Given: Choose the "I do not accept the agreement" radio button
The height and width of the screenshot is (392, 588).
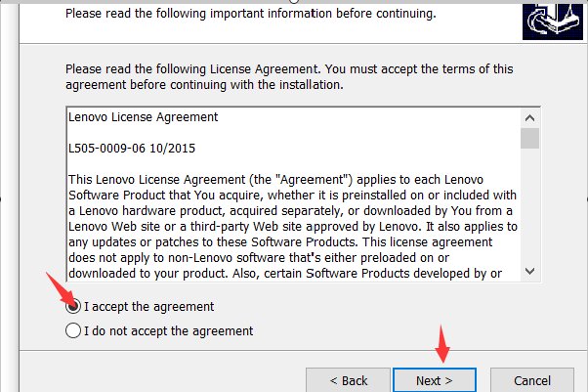Looking at the screenshot, I should point(72,330).
